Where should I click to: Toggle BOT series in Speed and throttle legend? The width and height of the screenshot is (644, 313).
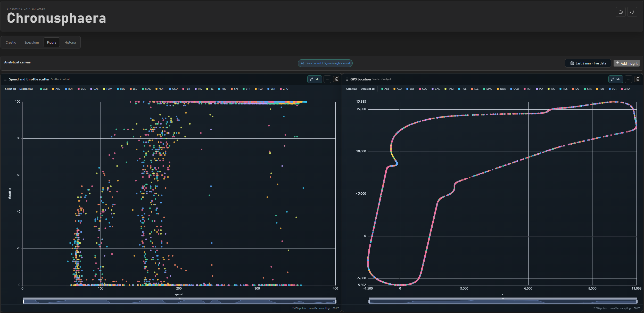point(69,89)
